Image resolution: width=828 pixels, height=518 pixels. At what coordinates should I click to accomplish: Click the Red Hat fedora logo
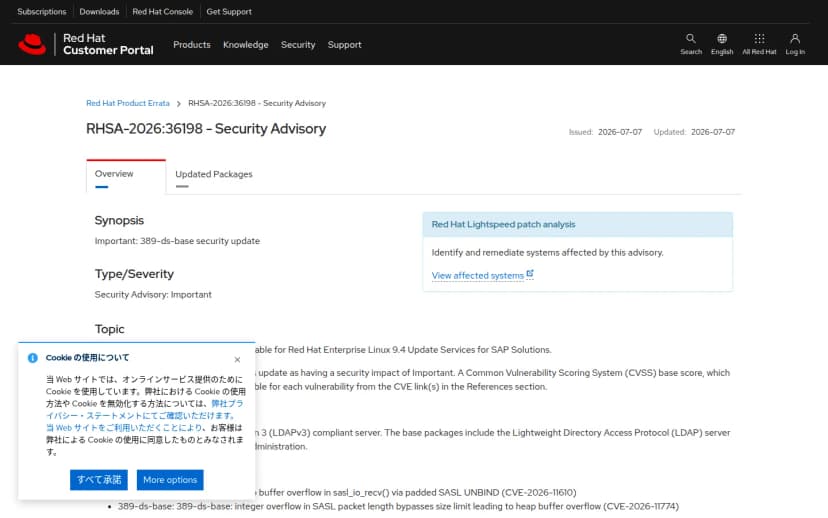coord(32,44)
